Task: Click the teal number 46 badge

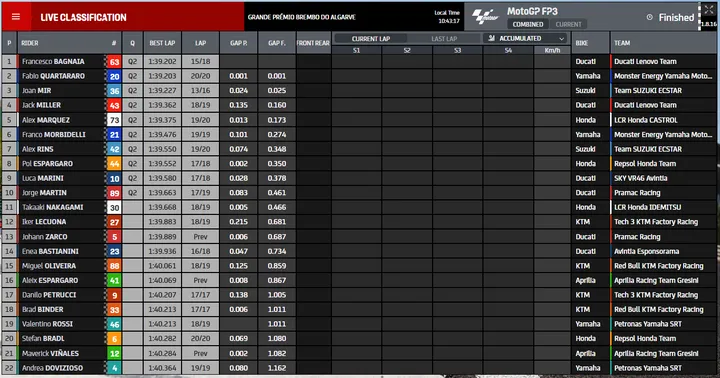Action: (114, 324)
